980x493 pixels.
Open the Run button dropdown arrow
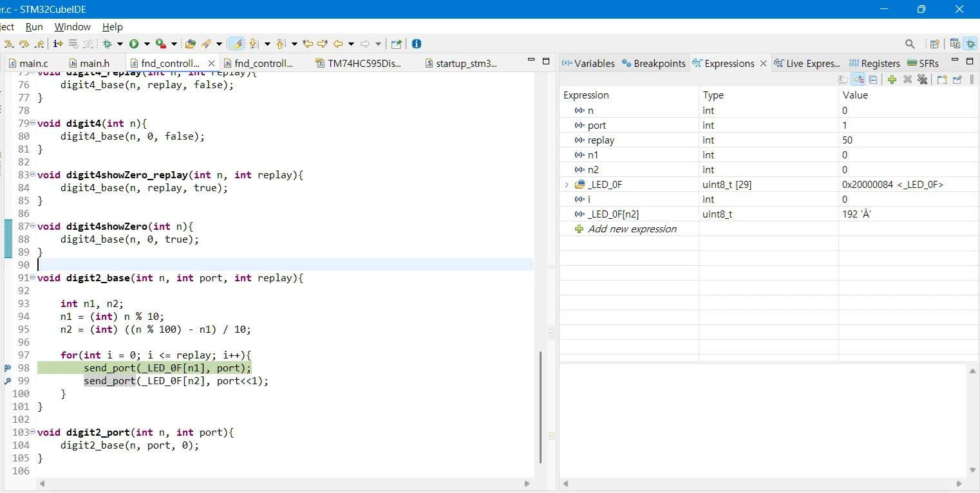coord(147,44)
